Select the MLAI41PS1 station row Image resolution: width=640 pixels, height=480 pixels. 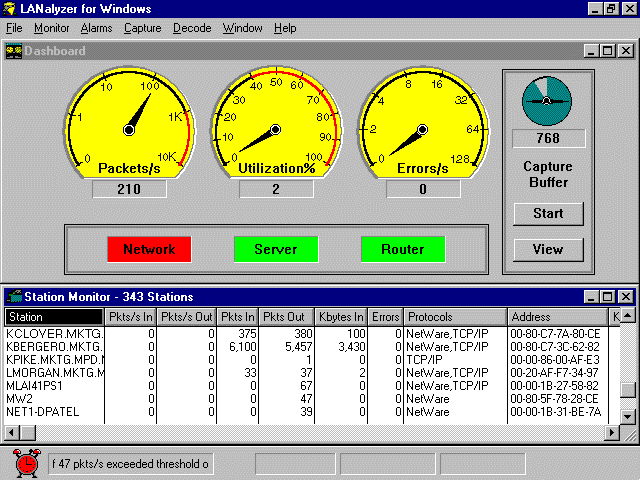312,386
